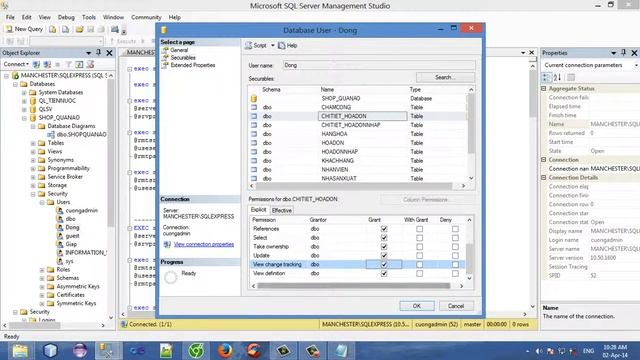Select the KHACHHANG table row
Image resolution: width=640 pixels, height=360 pixels.
(x=358, y=161)
